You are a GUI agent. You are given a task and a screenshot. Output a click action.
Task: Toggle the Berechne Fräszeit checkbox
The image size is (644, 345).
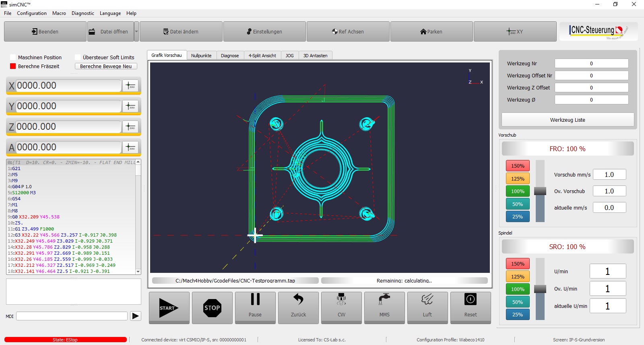point(13,67)
